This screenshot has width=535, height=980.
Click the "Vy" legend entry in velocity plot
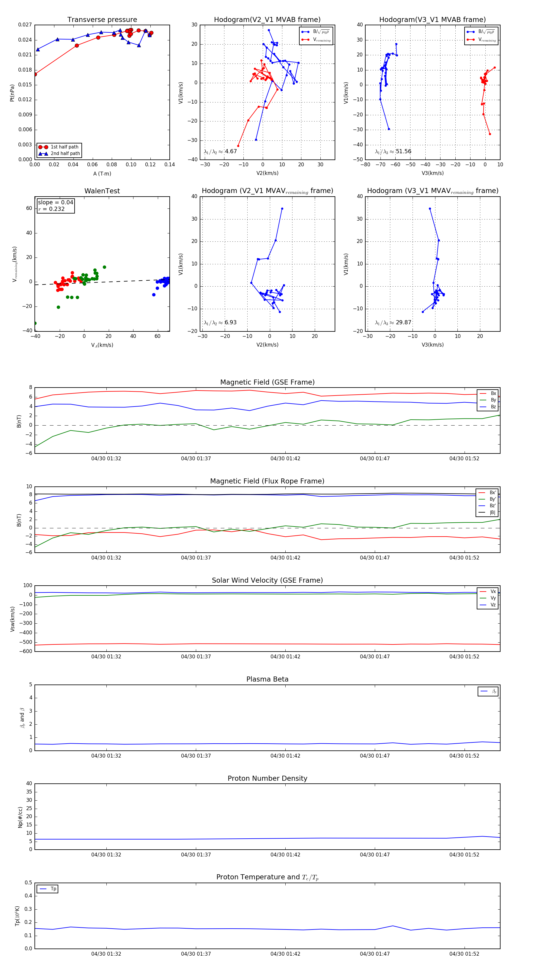point(488,598)
